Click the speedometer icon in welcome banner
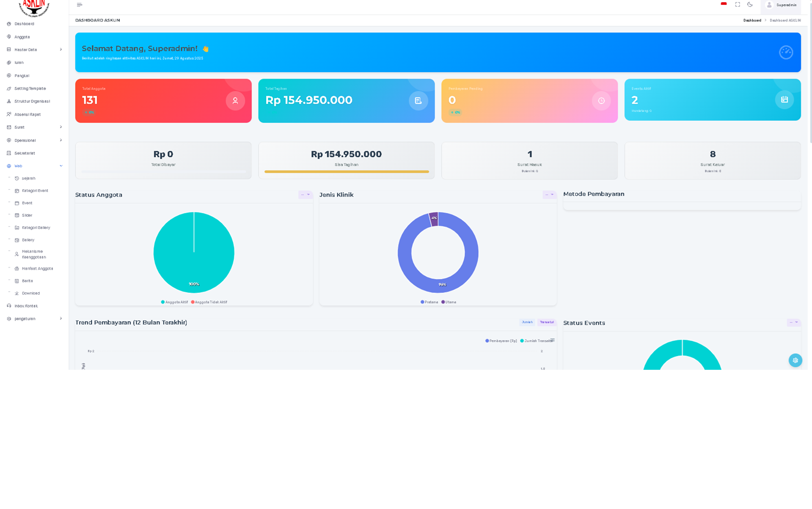This screenshot has width=812, height=509. coord(786,52)
